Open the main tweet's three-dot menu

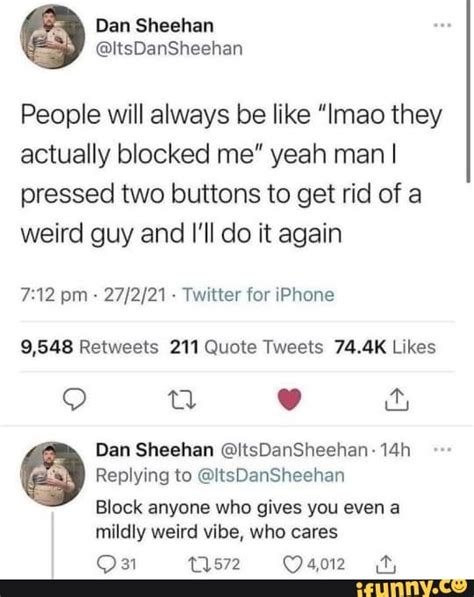coord(443,26)
